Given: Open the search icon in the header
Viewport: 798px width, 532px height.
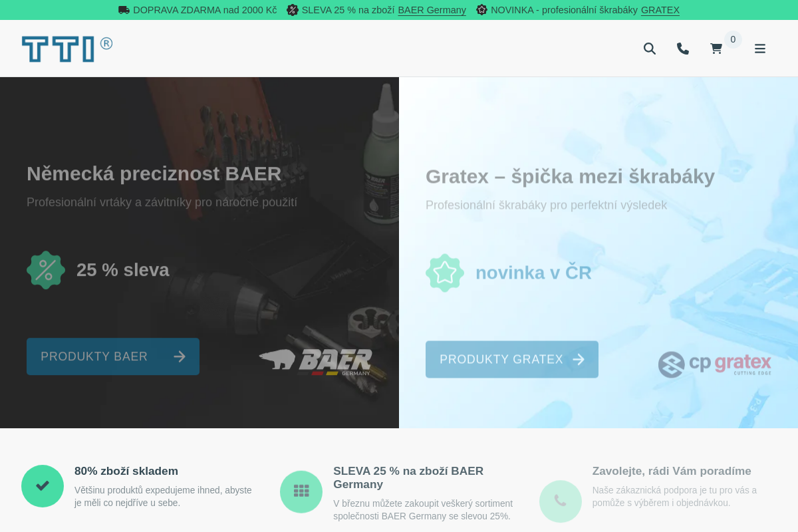Looking at the screenshot, I should tap(650, 48).
